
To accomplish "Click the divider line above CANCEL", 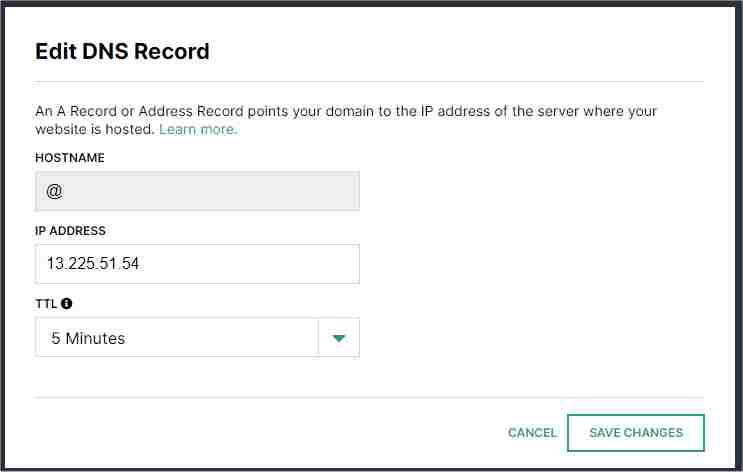I will [x=369, y=398].
